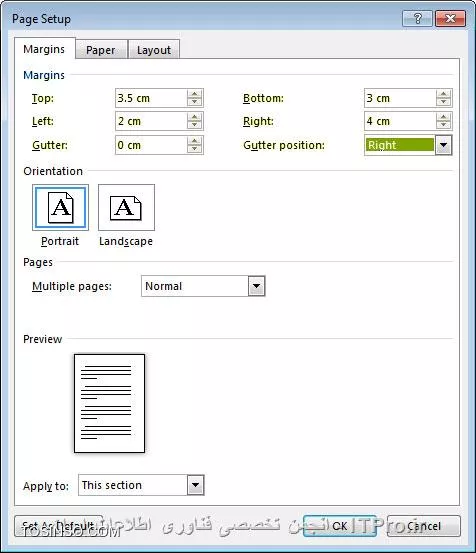Decrease Bottom margin with down arrow

444,102
